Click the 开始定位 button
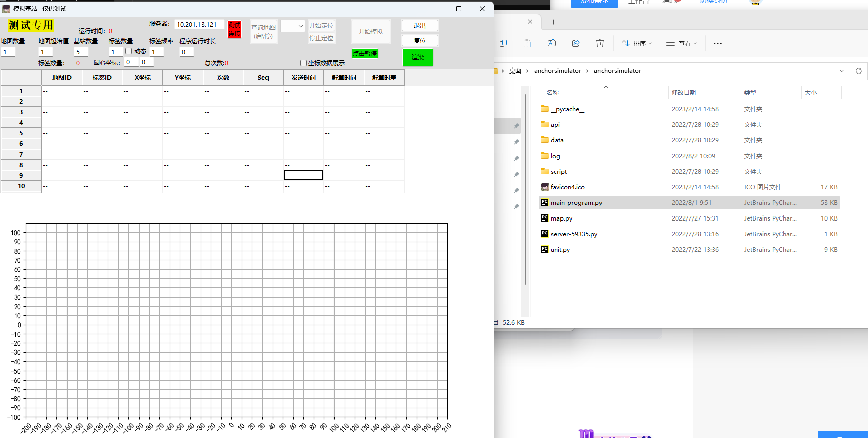Screen dimensions: 868x438 pyautogui.click(x=321, y=26)
